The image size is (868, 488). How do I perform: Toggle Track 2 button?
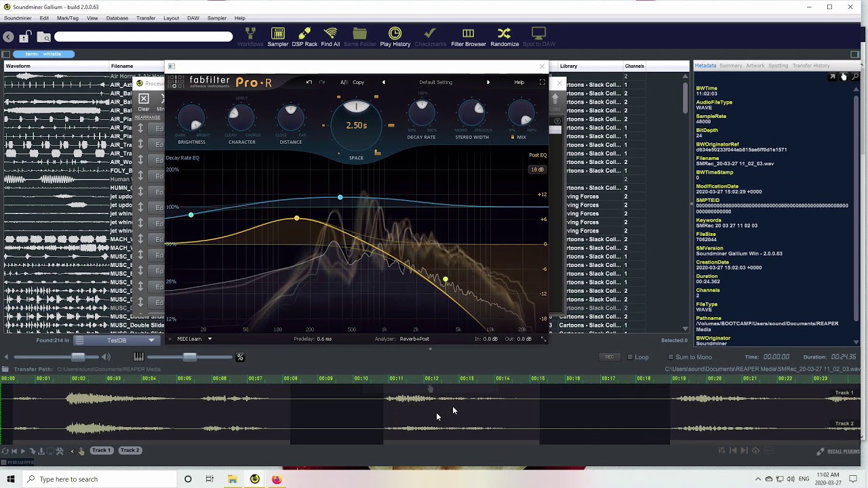(x=130, y=450)
